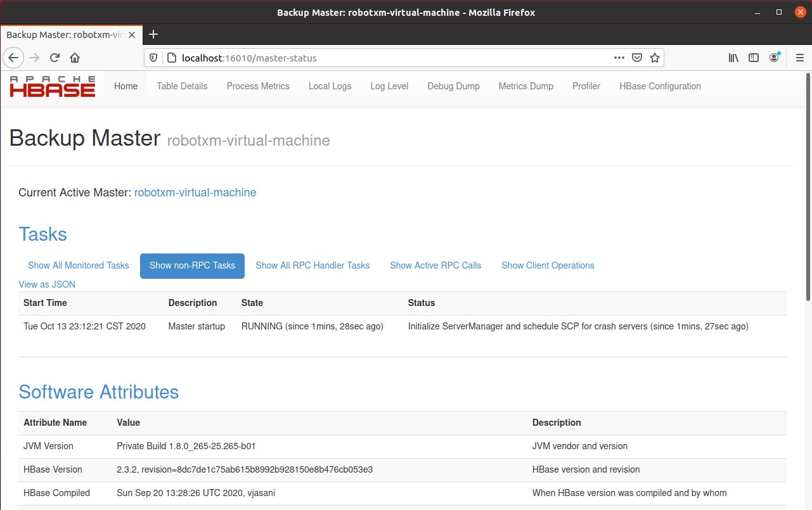Select Show Active RPC Calls tab
The height and width of the screenshot is (510, 812).
(435, 265)
